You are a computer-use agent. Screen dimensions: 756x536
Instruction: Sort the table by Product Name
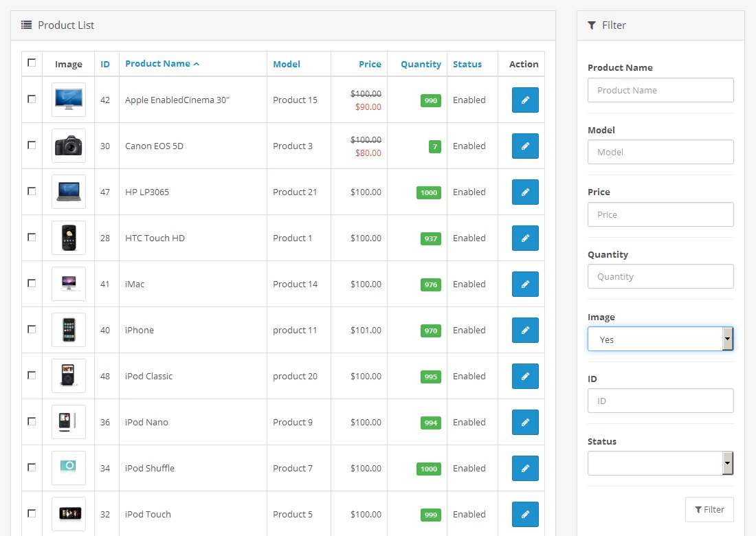162,64
